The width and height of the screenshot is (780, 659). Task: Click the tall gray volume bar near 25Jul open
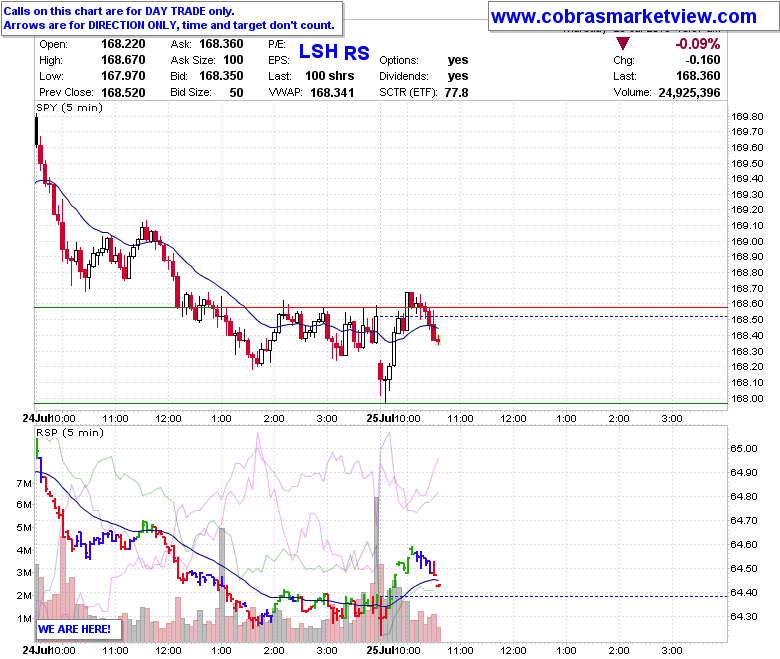click(377, 569)
